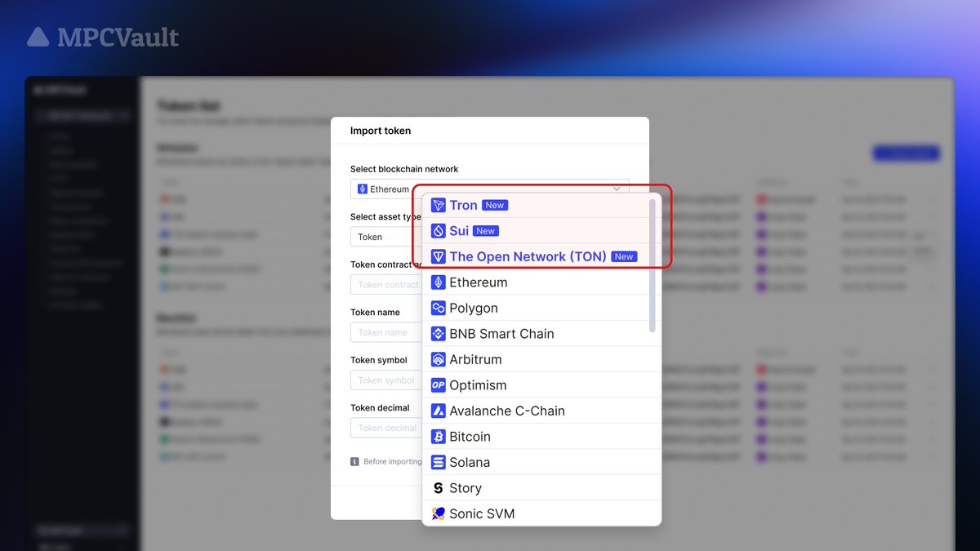This screenshot has width=980, height=551.
Task: Select the TON network icon
Action: click(438, 256)
